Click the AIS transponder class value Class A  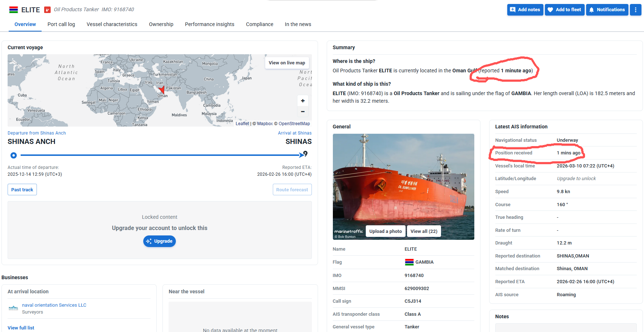[413, 314]
